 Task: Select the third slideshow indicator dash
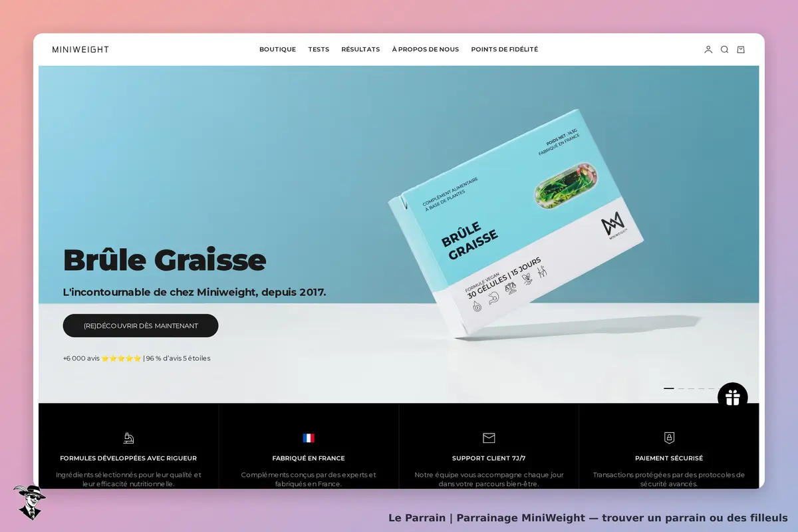[x=691, y=388]
